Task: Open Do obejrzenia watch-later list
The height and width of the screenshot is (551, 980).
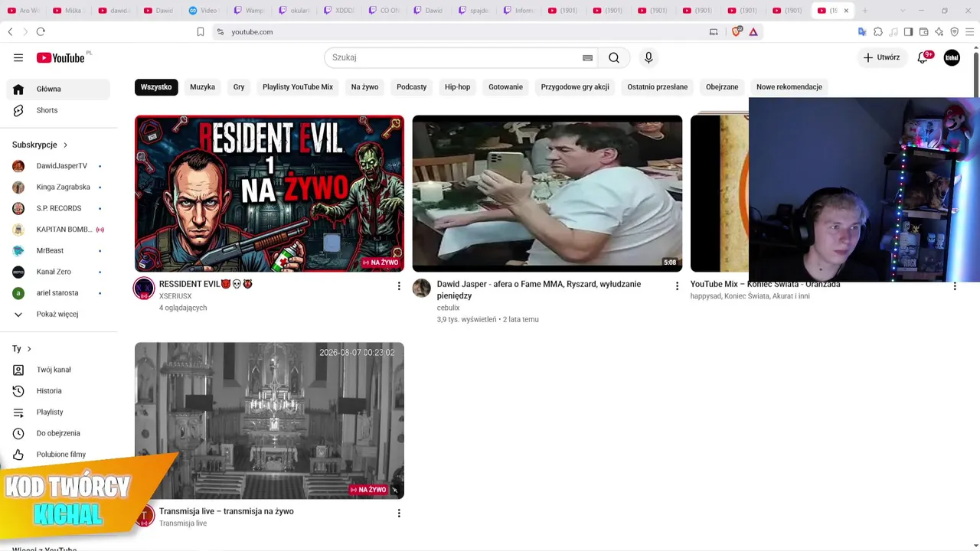Action: point(58,433)
